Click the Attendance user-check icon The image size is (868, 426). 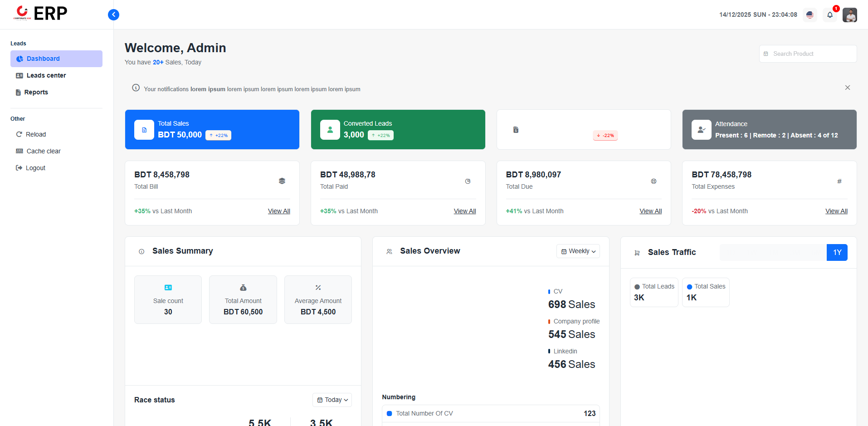[701, 130]
